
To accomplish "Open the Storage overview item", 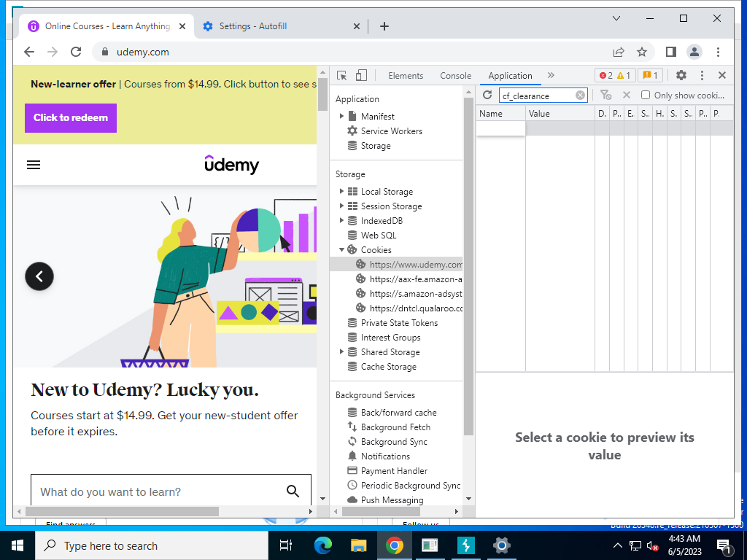I will [x=376, y=146].
